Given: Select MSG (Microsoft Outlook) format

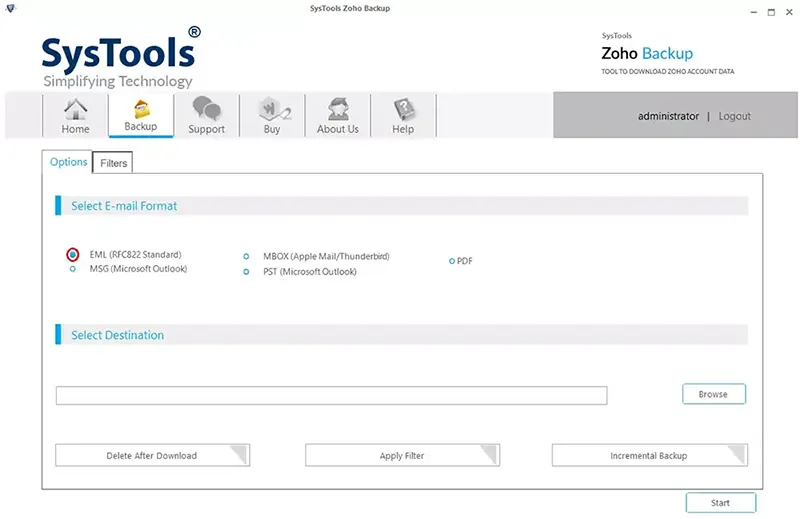Looking at the screenshot, I should click(72, 268).
